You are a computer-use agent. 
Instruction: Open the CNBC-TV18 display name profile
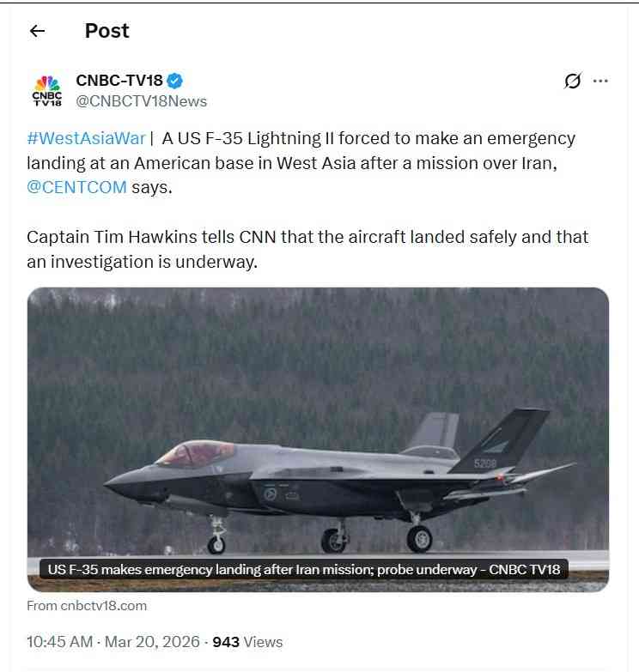(119, 80)
